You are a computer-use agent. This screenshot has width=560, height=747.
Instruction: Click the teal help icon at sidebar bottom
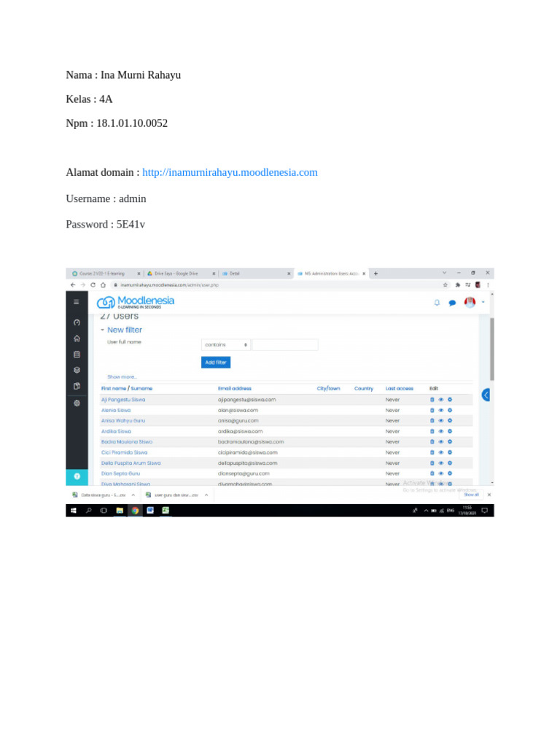pyautogui.click(x=77, y=476)
